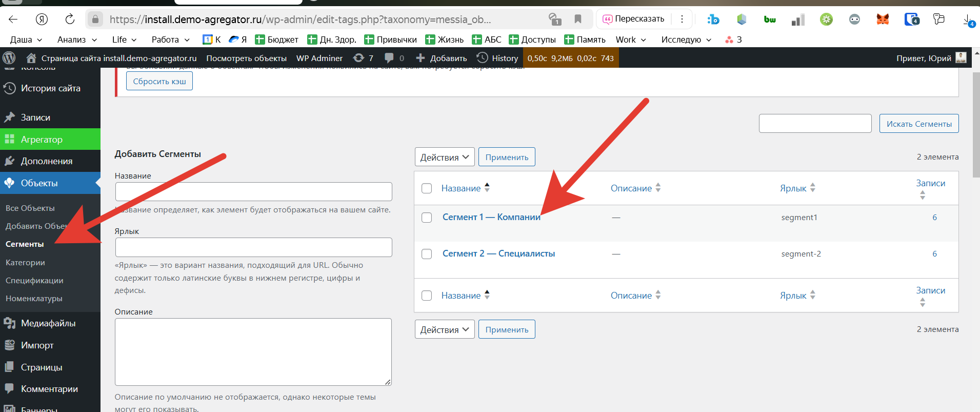Tick checkbox for Сегмент 1 — Компании
The image size is (980, 412).
point(427,218)
